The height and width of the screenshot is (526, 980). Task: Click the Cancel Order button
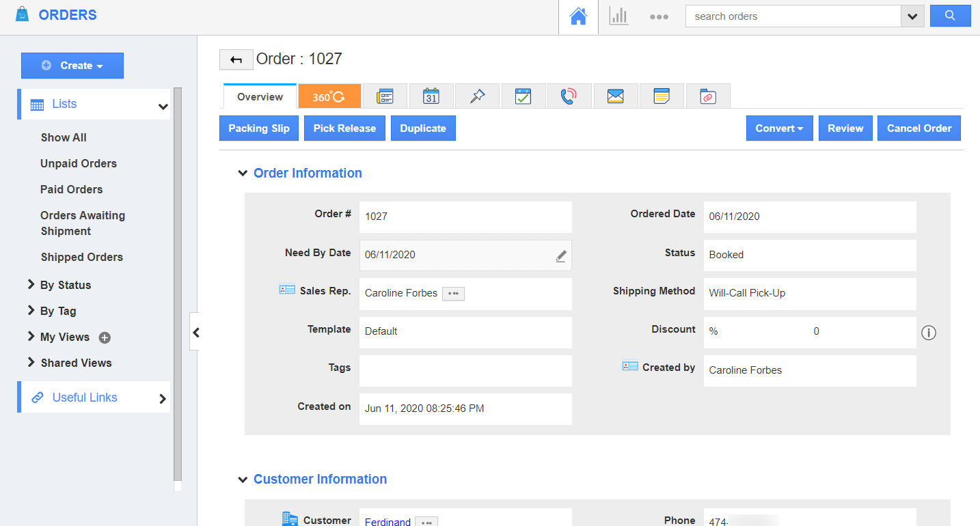919,128
